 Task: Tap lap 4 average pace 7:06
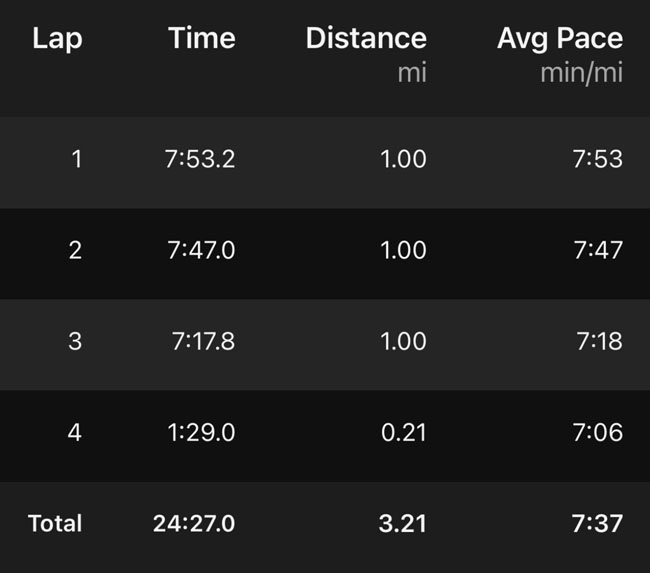point(598,432)
